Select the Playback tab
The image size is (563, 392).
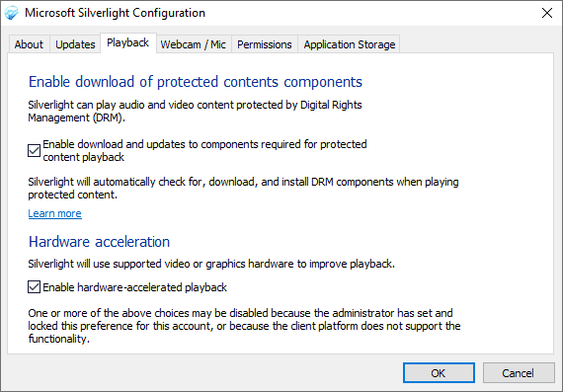(x=128, y=43)
